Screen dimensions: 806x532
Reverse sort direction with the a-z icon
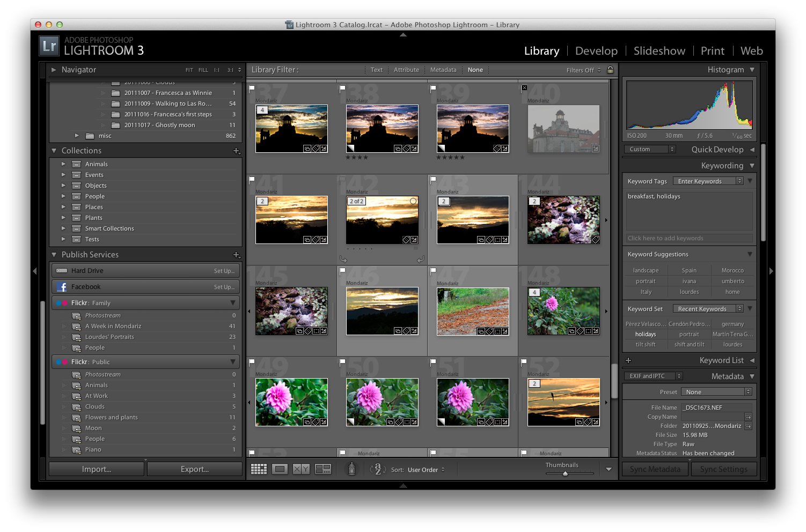(378, 469)
